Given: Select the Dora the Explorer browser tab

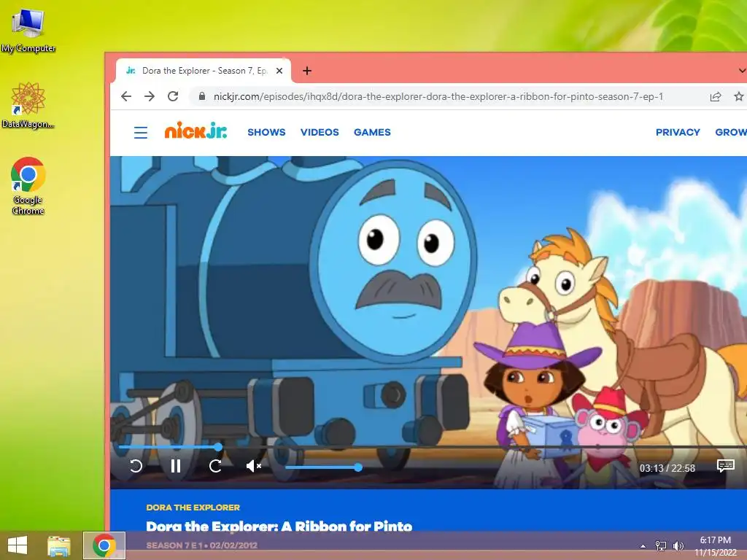Looking at the screenshot, I should (x=203, y=71).
